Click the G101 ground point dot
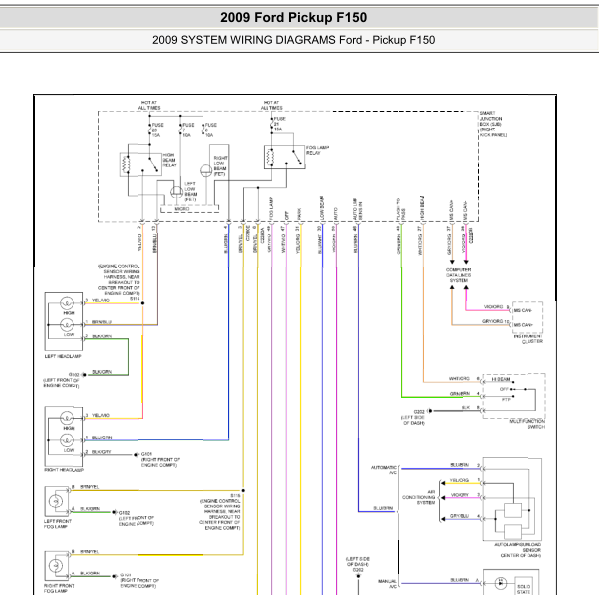Screen dimensions: 599x595 pos(136,454)
